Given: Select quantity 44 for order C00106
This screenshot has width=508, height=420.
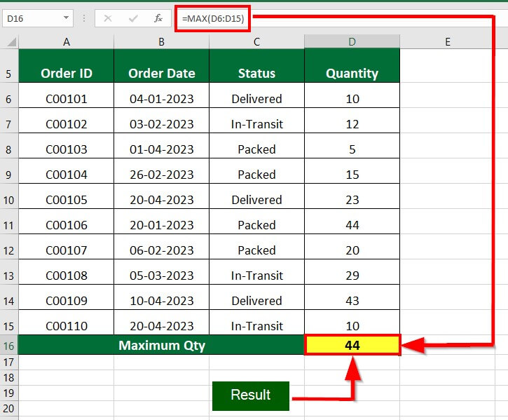Looking at the screenshot, I should click(x=352, y=222).
